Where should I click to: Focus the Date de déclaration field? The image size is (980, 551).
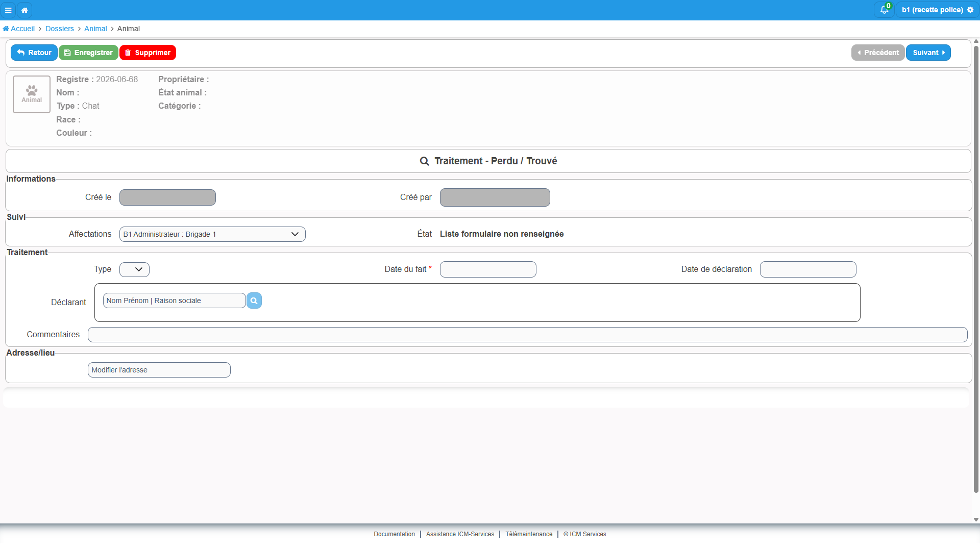coord(808,269)
